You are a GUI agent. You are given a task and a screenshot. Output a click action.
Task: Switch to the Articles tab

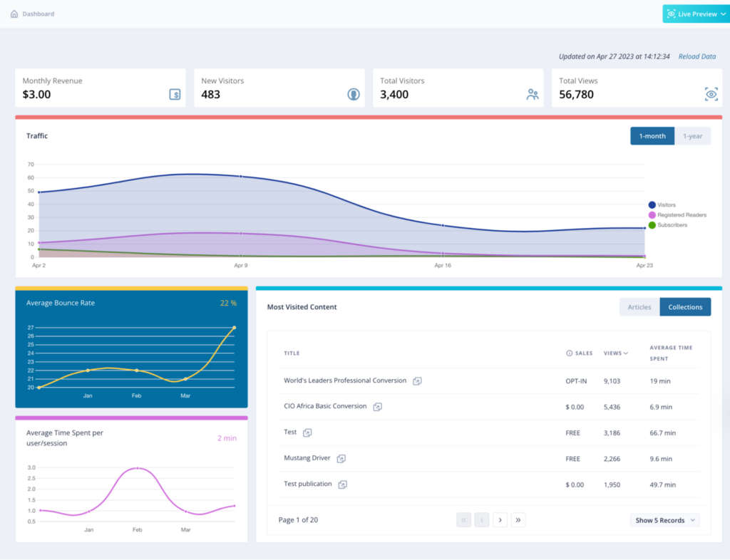[639, 307]
